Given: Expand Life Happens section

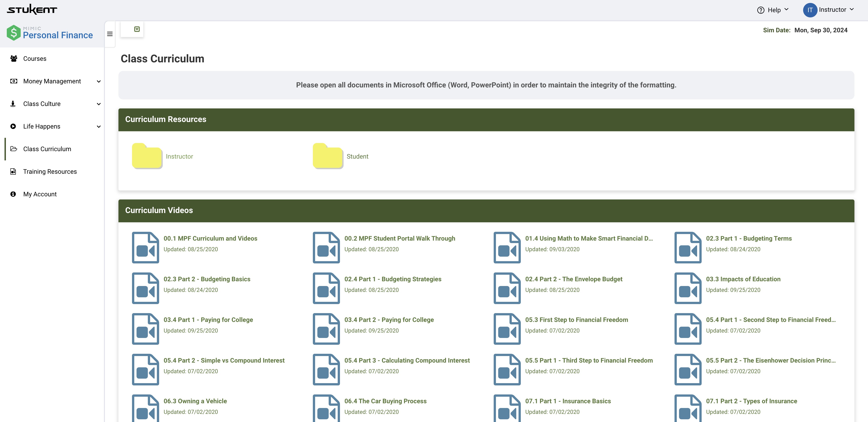Looking at the screenshot, I should 42,126.
